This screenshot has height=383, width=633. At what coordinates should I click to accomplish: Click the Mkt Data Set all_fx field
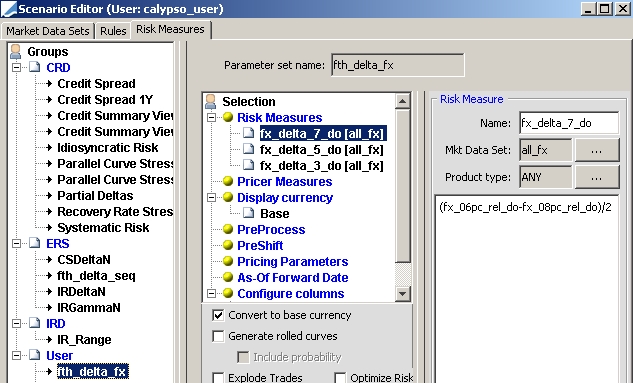(x=545, y=150)
